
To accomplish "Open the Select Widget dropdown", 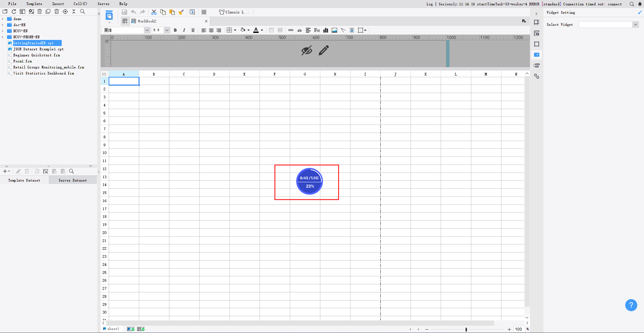I will pos(635,25).
